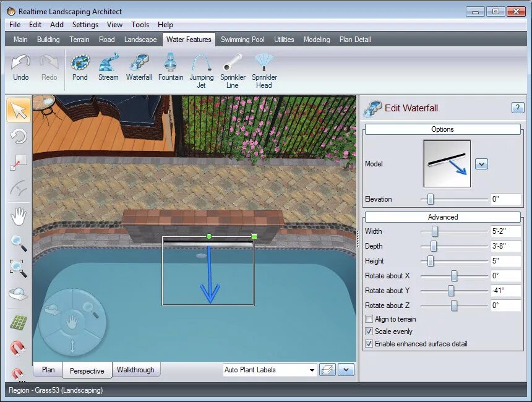
Task: Collapse the Advanced section header
Action: click(x=443, y=217)
